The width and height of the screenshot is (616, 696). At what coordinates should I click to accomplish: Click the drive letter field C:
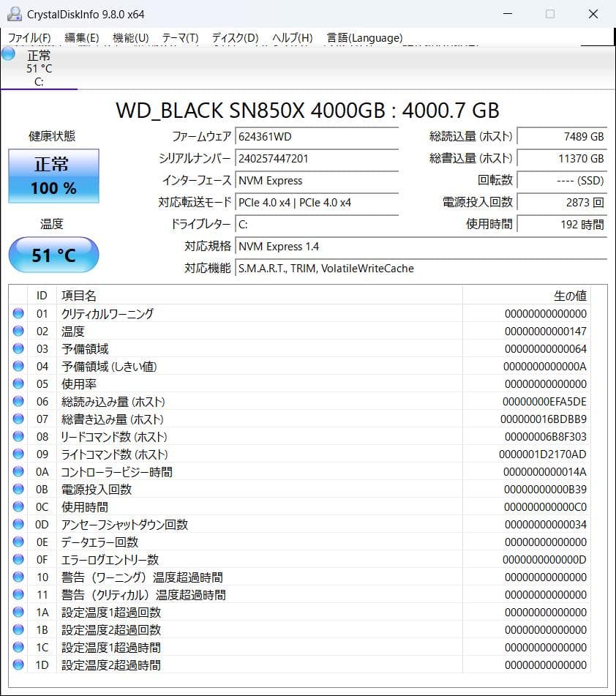click(317, 224)
